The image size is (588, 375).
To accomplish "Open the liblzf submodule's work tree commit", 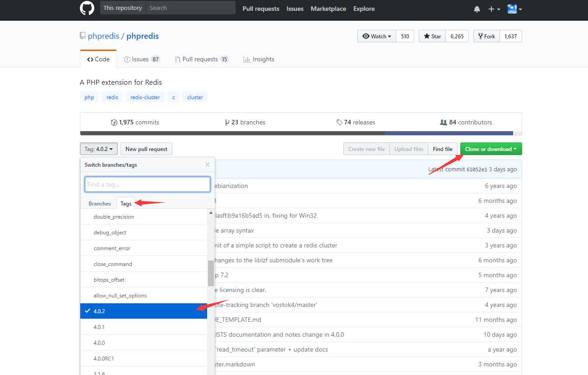I will pyautogui.click(x=273, y=260).
